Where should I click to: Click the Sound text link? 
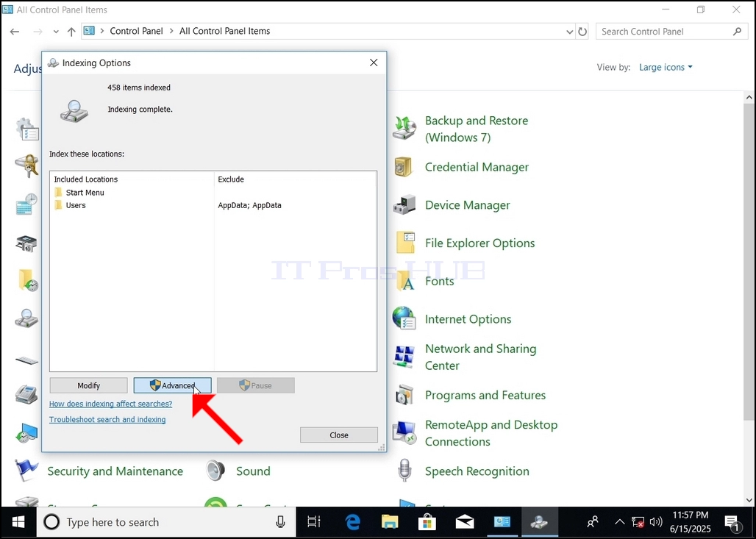pos(253,471)
